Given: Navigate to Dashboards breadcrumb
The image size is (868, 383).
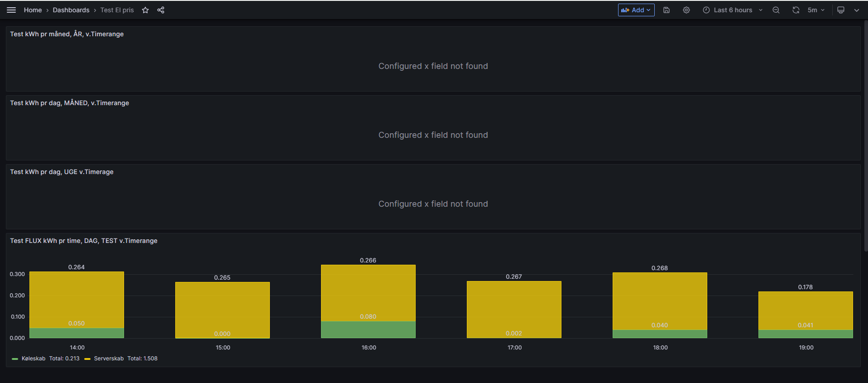Looking at the screenshot, I should [x=71, y=10].
